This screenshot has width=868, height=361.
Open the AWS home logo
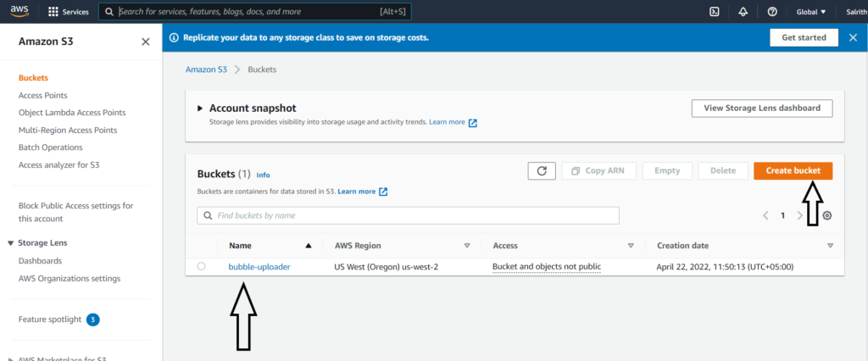point(19,11)
